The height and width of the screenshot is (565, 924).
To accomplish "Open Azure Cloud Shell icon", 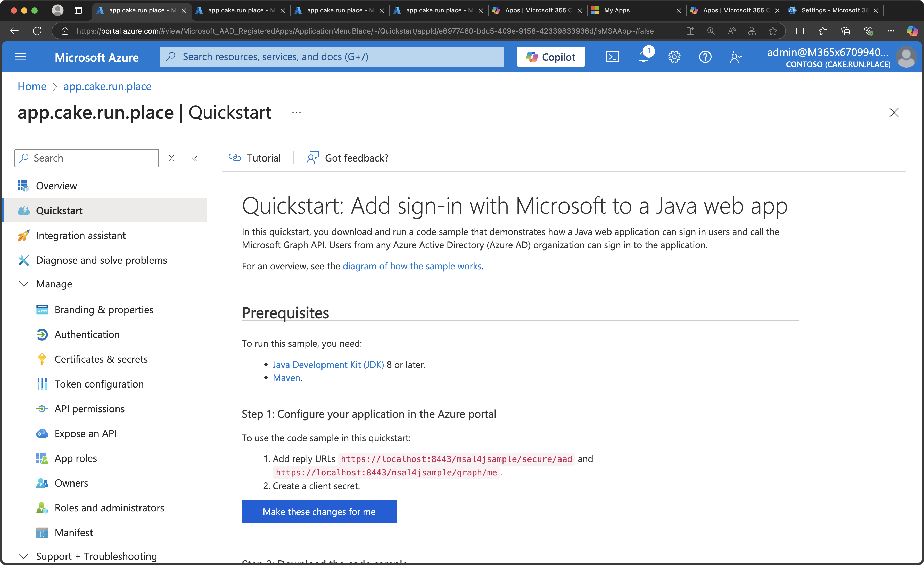I will pyautogui.click(x=612, y=57).
